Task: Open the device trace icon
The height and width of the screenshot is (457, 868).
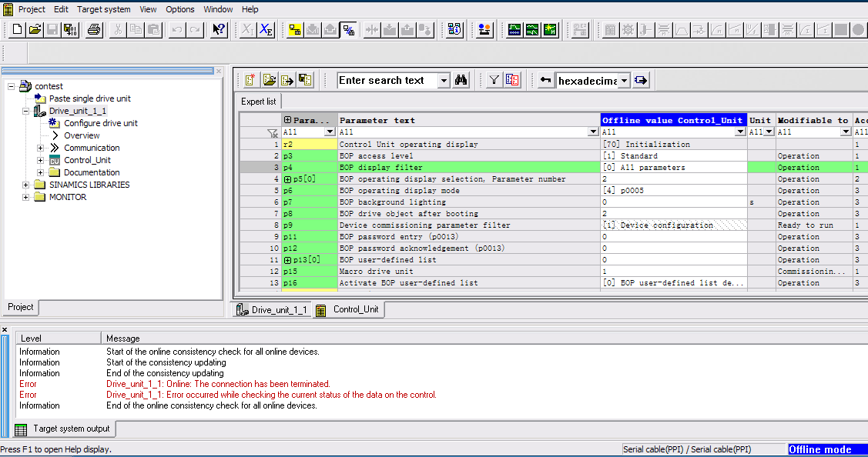Action: point(514,29)
